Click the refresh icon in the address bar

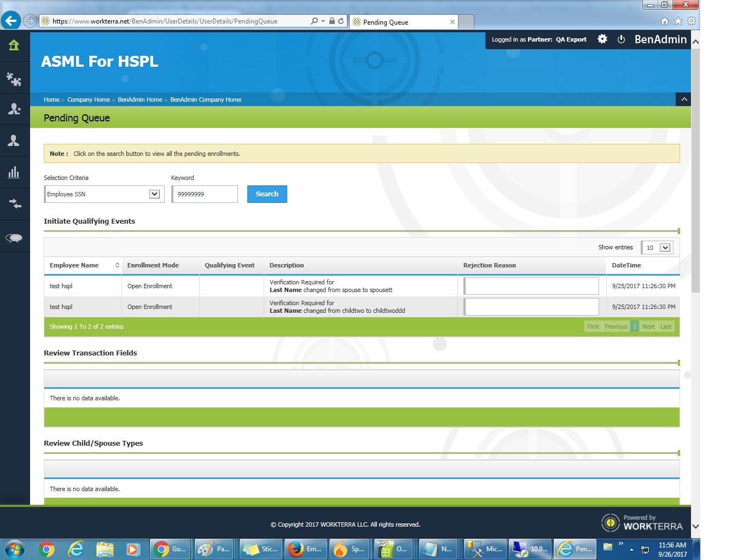point(341,21)
